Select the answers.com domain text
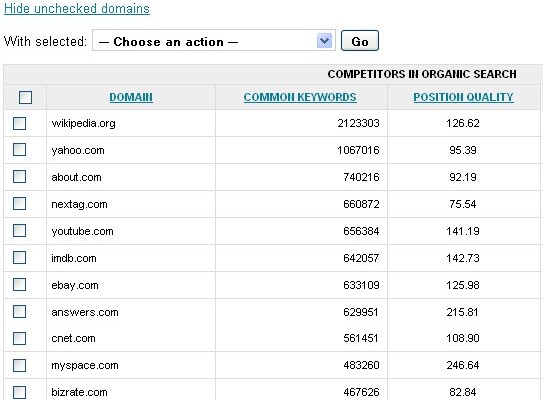 click(85, 312)
